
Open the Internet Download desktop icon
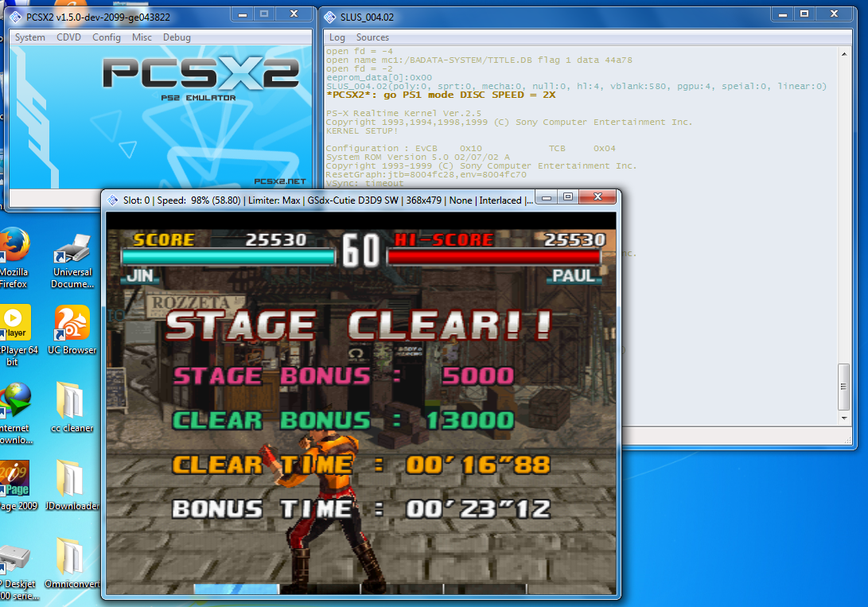15,414
